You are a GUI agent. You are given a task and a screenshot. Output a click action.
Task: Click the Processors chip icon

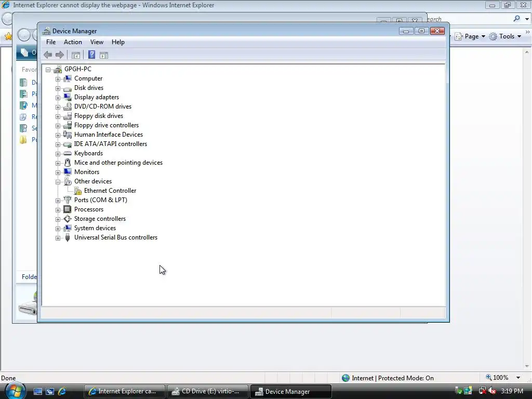click(x=68, y=209)
